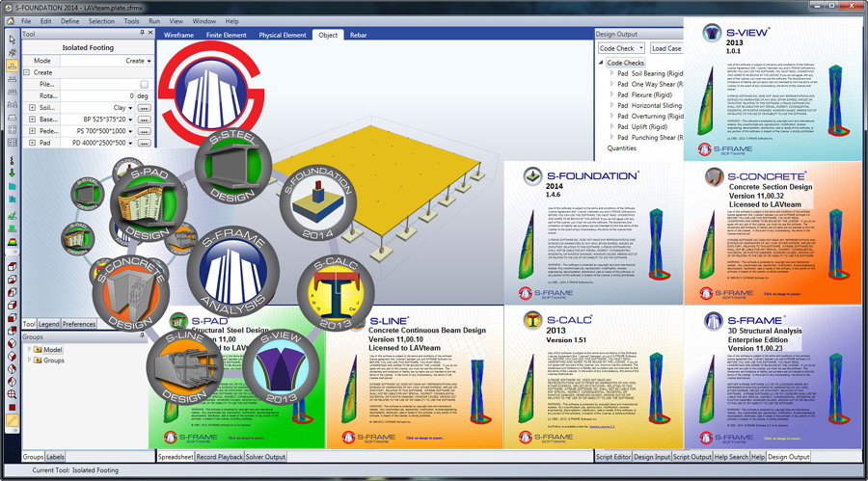Screen dimensions: 868x481
Task: Expand the Pad Soil Bearing check item
Action: (611, 73)
